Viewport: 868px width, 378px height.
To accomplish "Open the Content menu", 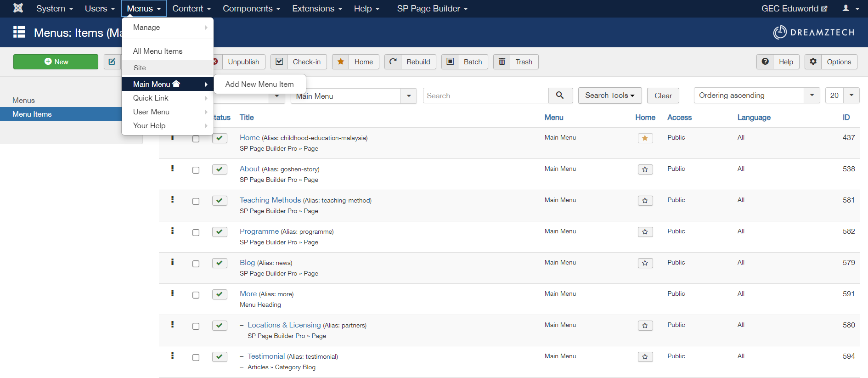I will pyautogui.click(x=192, y=8).
